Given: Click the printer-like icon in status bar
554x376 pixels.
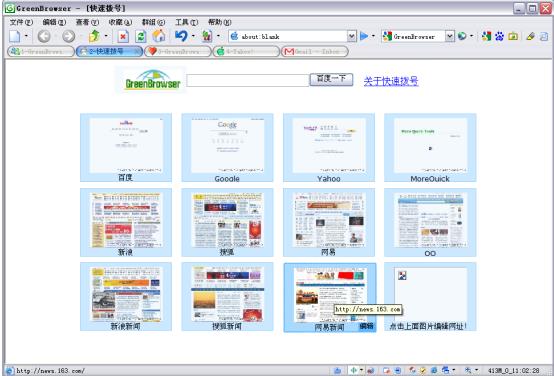Looking at the screenshot, I should [x=445, y=370].
